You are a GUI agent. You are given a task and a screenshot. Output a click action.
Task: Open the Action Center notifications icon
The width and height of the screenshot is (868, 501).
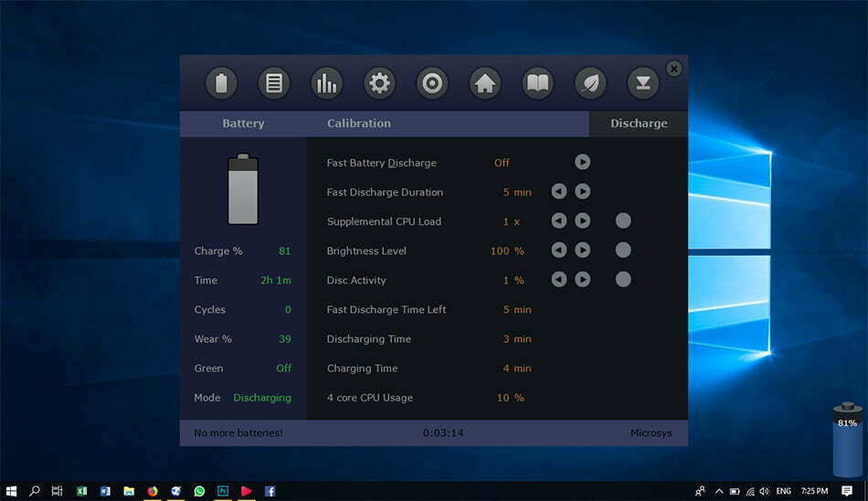846,491
